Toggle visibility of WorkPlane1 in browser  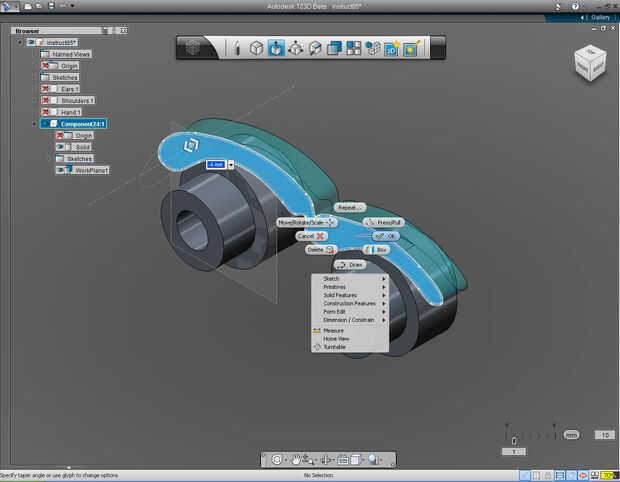(61, 170)
